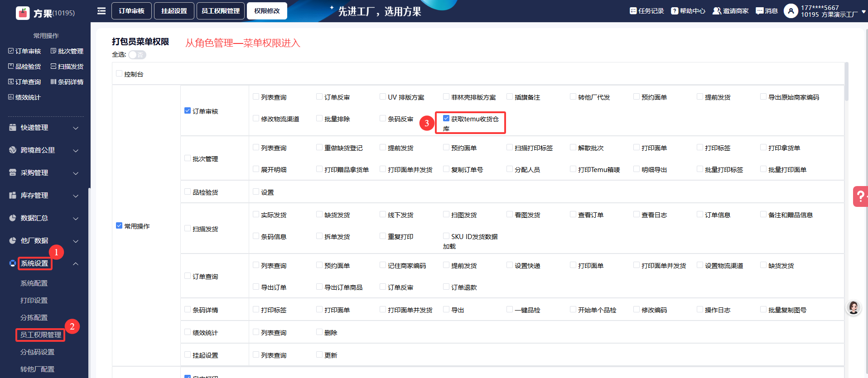Open 消息 messages in top bar
Screen dimensions: 868x378
tap(767, 11)
